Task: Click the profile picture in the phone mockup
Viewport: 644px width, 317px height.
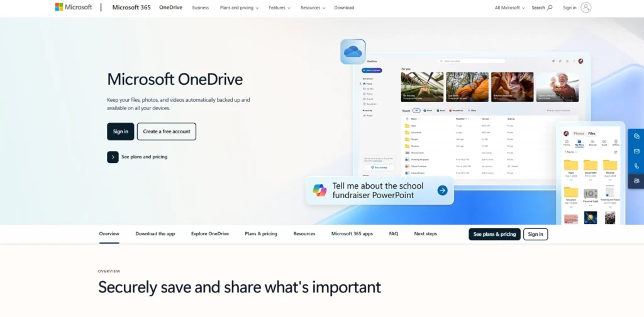Action: pyautogui.click(x=566, y=133)
